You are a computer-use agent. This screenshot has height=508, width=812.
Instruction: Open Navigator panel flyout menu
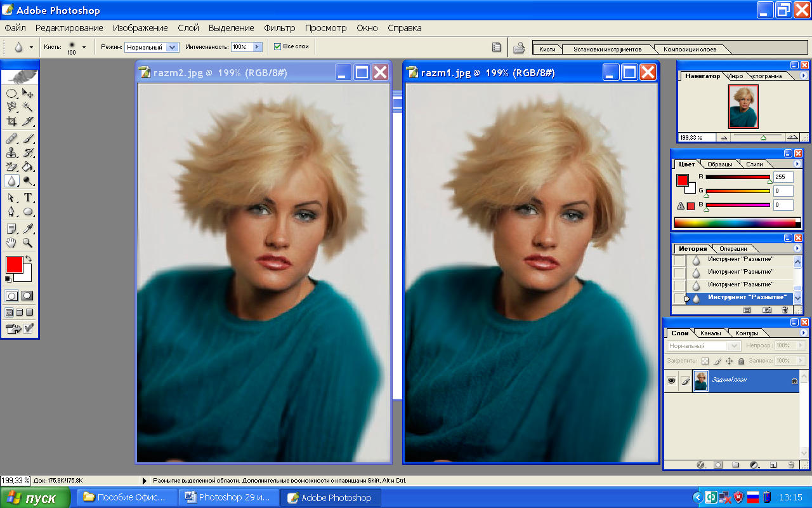pyautogui.click(x=804, y=76)
